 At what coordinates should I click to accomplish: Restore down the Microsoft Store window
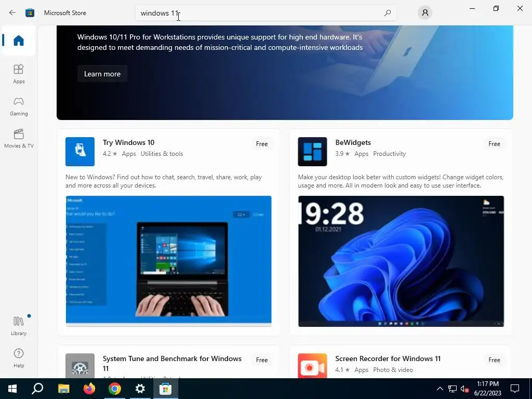(496, 8)
